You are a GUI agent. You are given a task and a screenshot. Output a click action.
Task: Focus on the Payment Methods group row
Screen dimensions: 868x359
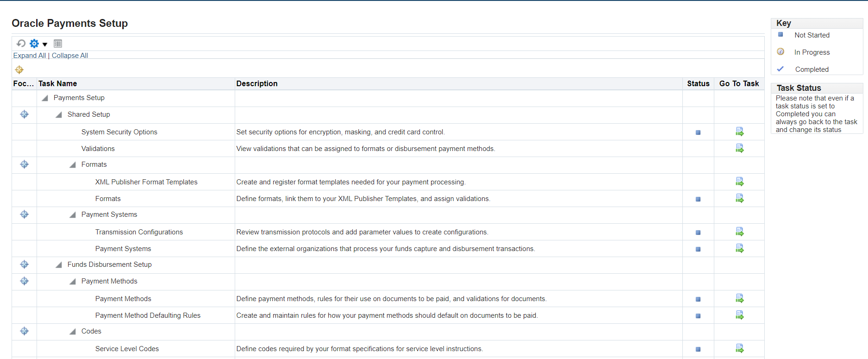point(25,281)
